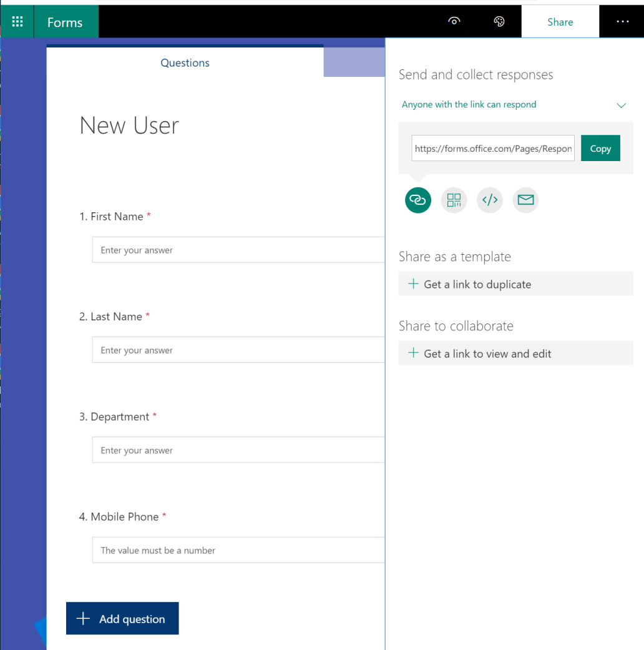Switch to the Questions tab
This screenshot has width=644, height=650.
[x=185, y=62]
